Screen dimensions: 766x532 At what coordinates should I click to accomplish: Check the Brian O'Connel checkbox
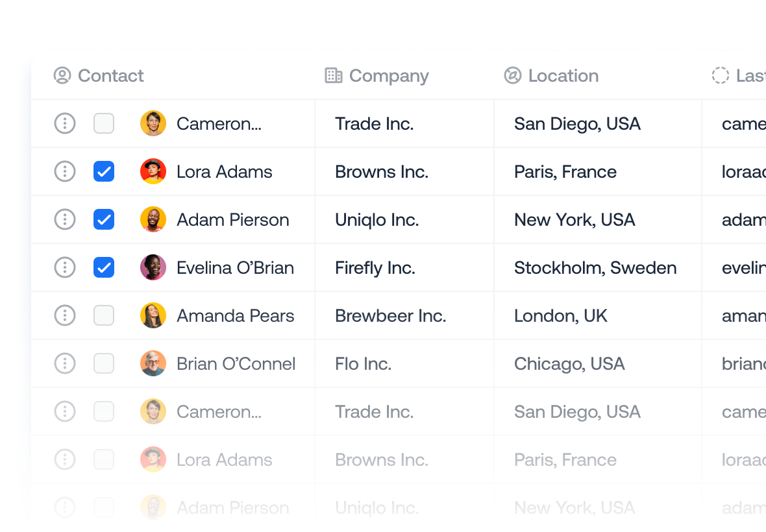pyautogui.click(x=104, y=363)
